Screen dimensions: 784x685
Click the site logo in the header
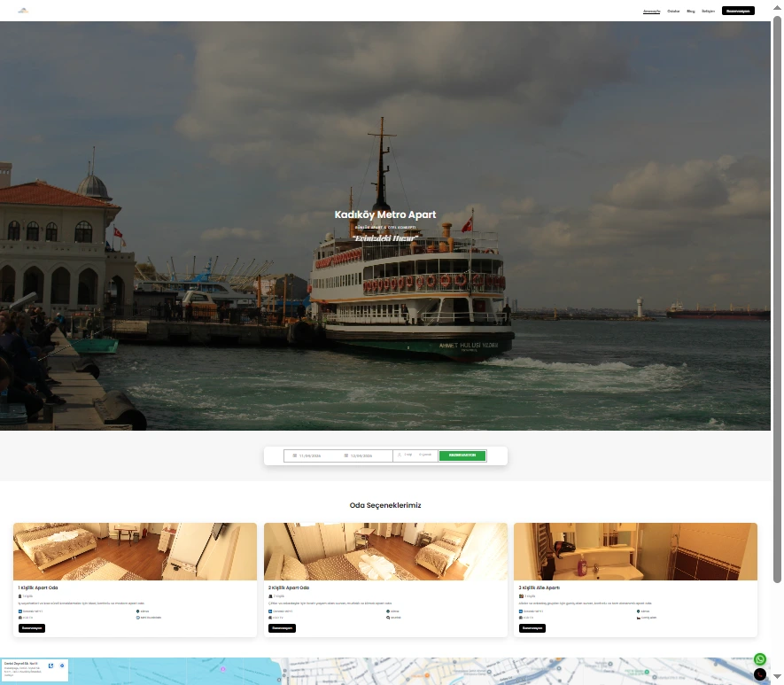coord(23,11)
